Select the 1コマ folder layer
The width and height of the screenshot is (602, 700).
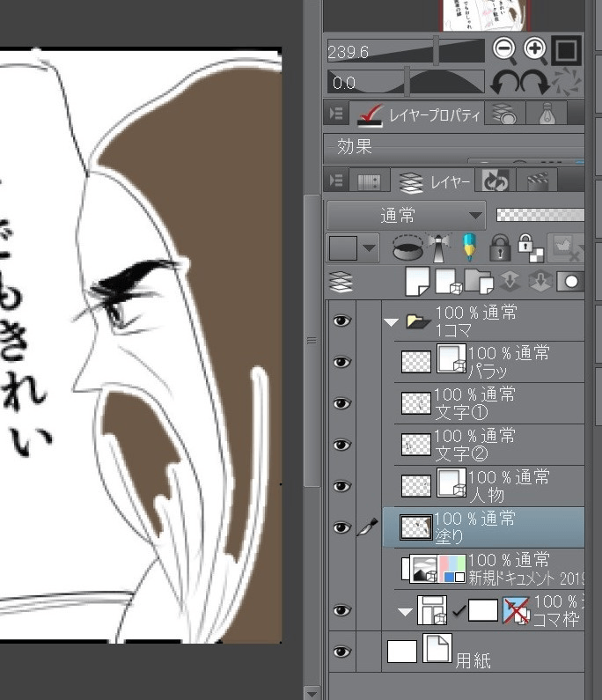click(x=483, y=321)
